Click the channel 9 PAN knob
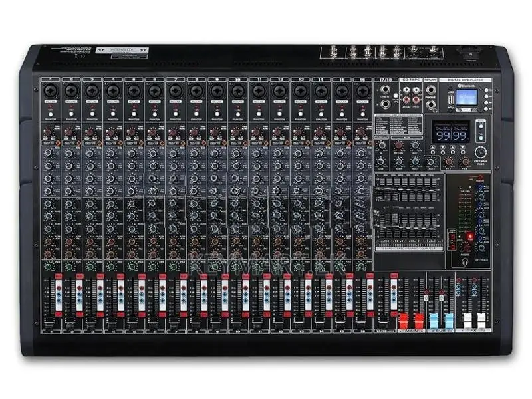The image size is (532, 399). tap(214, 267)
